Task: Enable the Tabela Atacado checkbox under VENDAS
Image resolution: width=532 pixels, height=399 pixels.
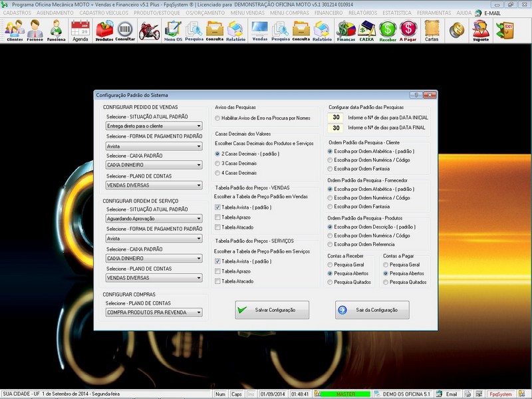Action: [x=218, y=227]
